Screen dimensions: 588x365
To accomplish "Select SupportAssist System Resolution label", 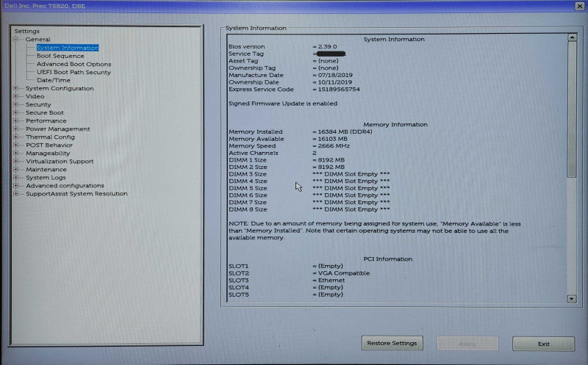I will (76, 194).
